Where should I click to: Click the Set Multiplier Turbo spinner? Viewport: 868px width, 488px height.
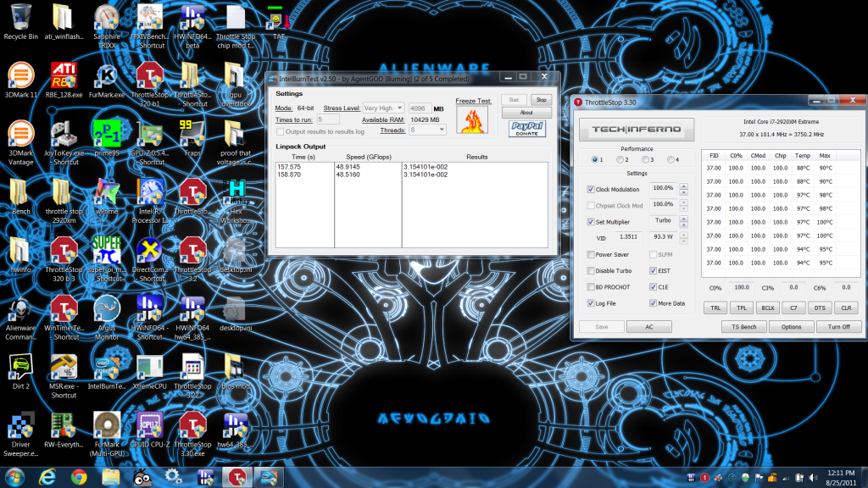pyautogui.click(x=684, y=221)
